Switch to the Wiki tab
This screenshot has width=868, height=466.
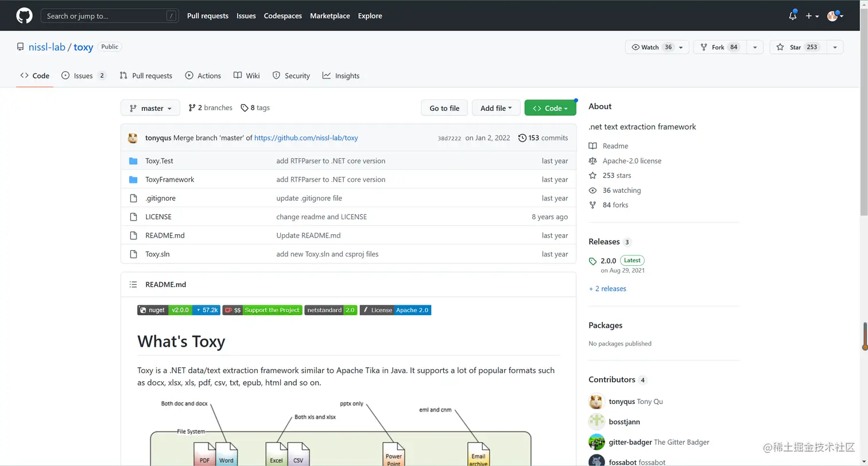[x=247, y=76]
